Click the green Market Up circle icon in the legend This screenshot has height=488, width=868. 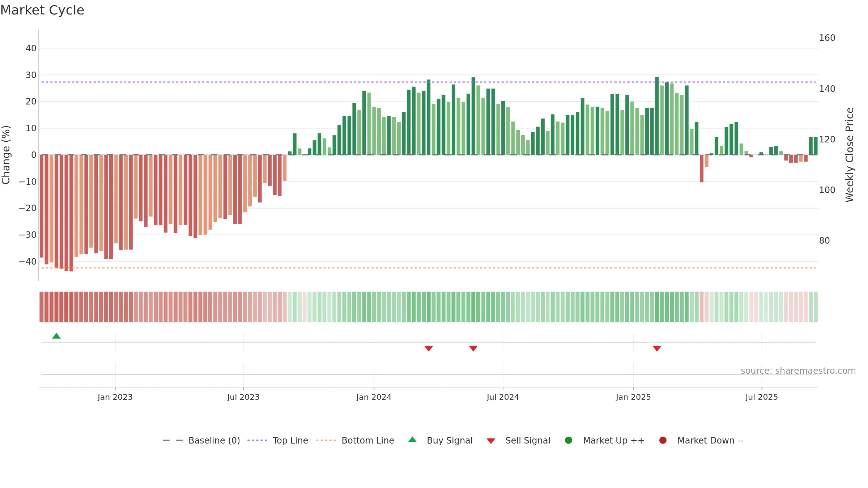pyautogui.click(x=569, y=440)
